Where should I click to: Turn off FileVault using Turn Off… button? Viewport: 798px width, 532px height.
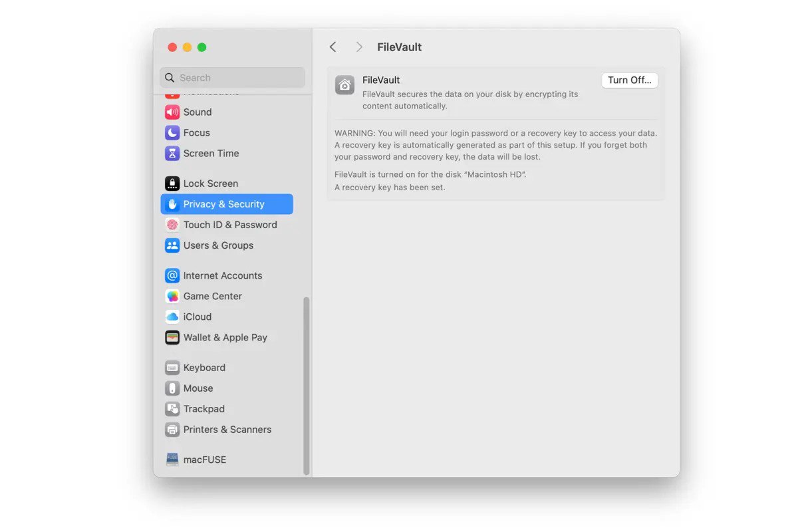click(x=630, y=80)
